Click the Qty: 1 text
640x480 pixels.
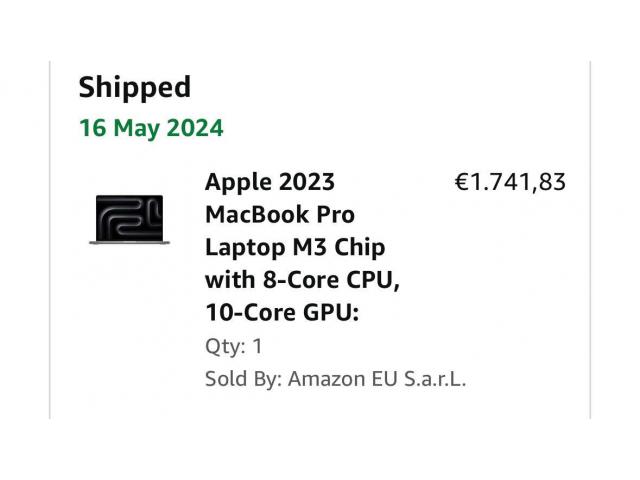pos(234,346)
